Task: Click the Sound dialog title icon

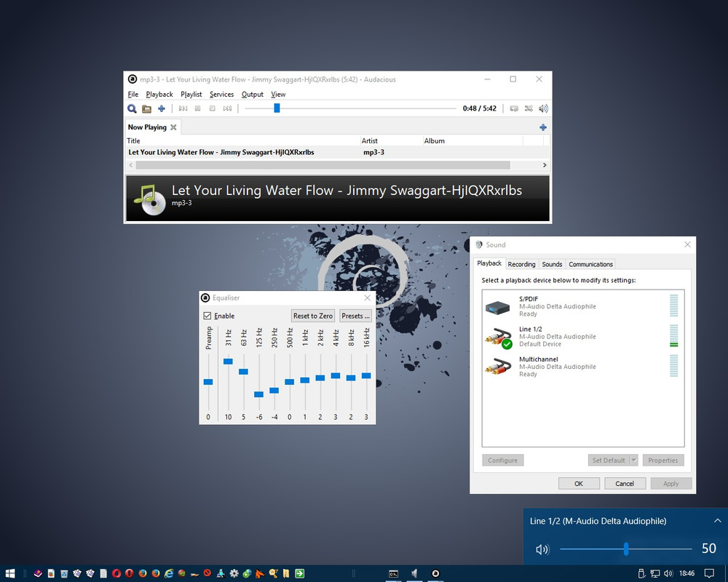Action: pyautogui.click(x=479, y=244)
